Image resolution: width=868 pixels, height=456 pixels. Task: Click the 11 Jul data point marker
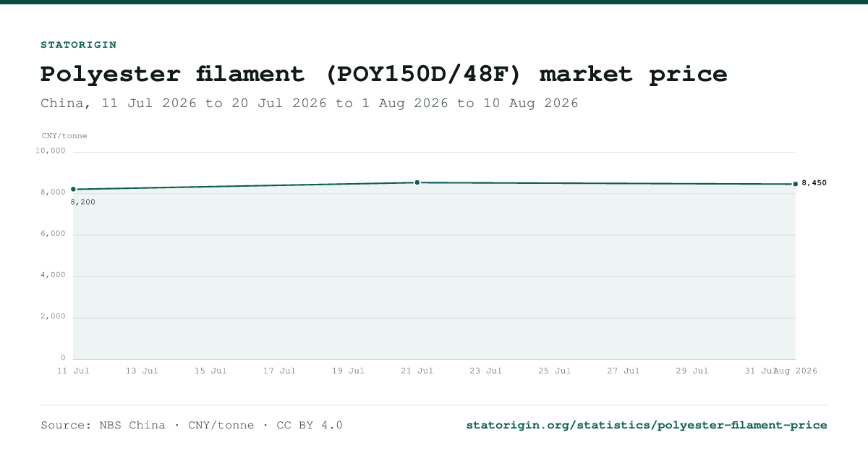pos(73,190)
